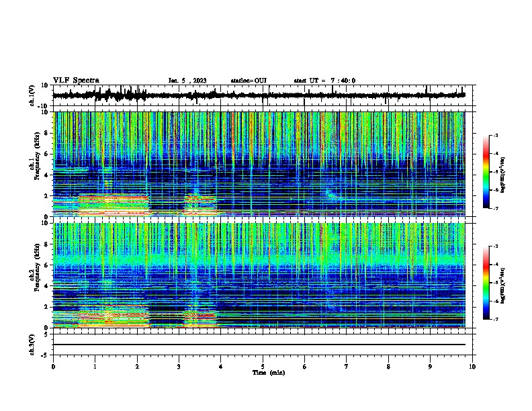Click time axis tick label "3"
The width and height of the screenshot is (532, 411).
(x=179, y=367)
